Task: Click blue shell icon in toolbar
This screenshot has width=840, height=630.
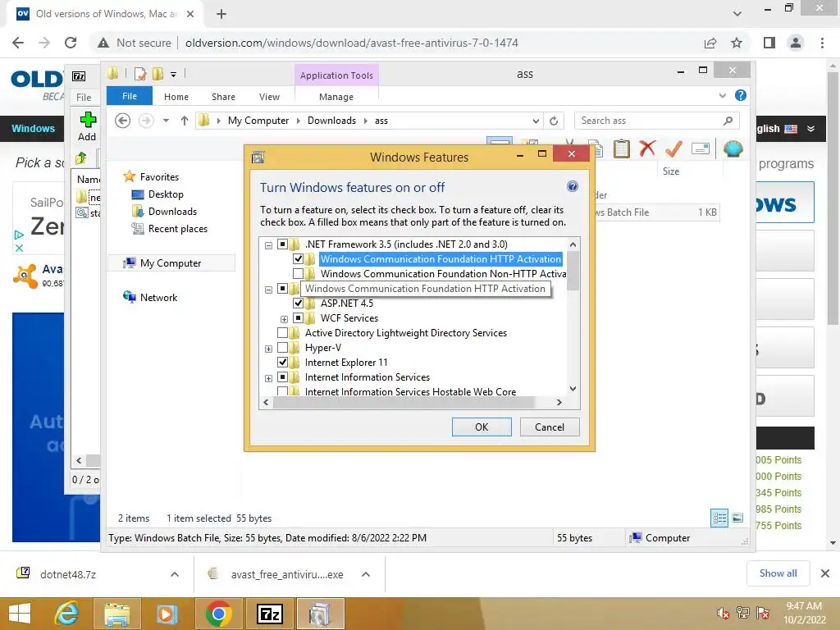Action: point(733,148)
